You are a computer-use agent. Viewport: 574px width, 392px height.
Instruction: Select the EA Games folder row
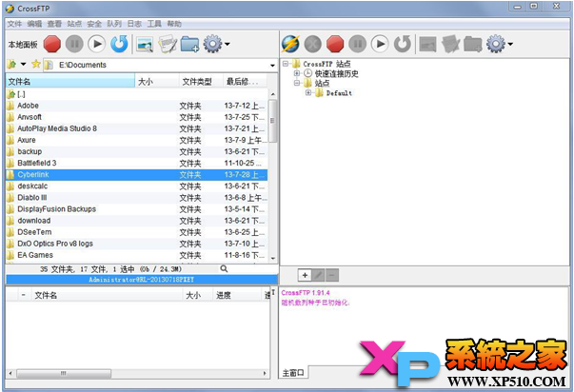[136, 255]
